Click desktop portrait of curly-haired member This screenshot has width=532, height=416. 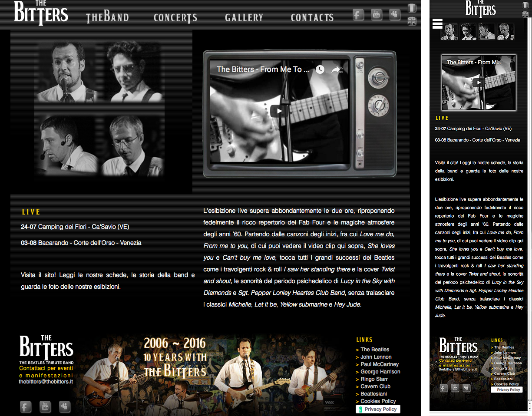(132, 72)
